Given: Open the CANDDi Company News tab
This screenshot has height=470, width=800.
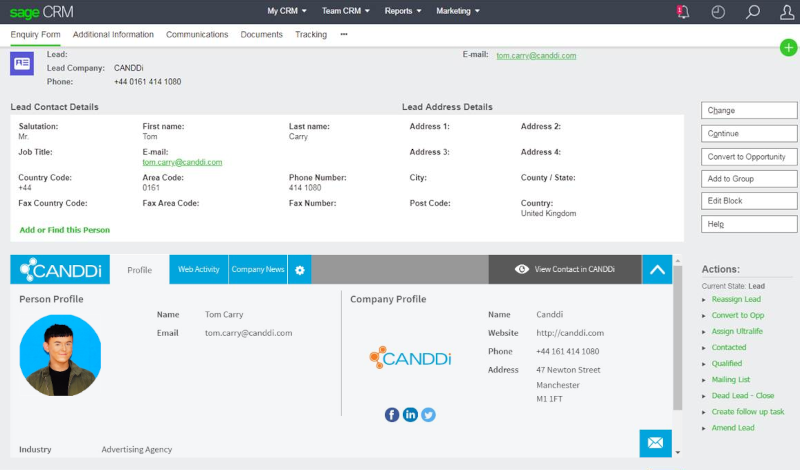Looking at the screenshot, I should pos(258,269).
